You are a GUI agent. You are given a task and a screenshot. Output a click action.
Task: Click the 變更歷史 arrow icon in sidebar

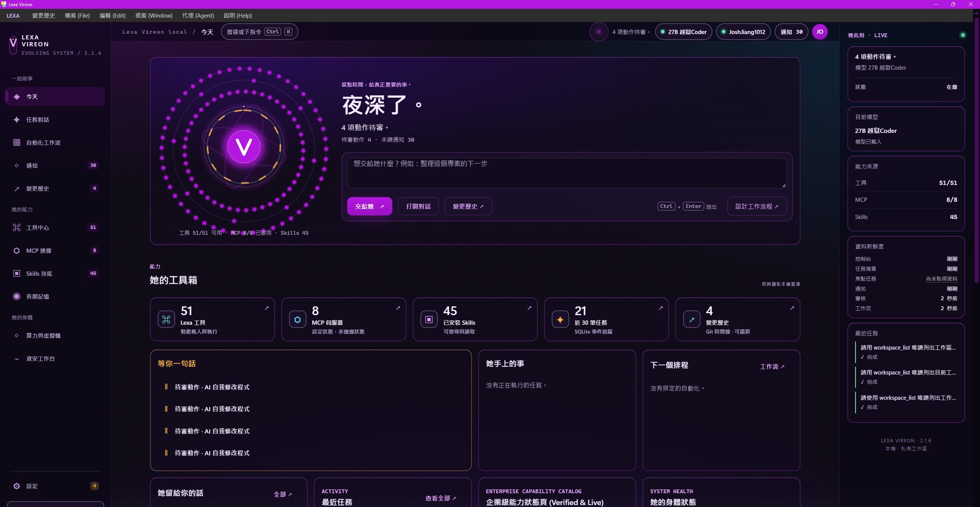(x=16, y=189)
